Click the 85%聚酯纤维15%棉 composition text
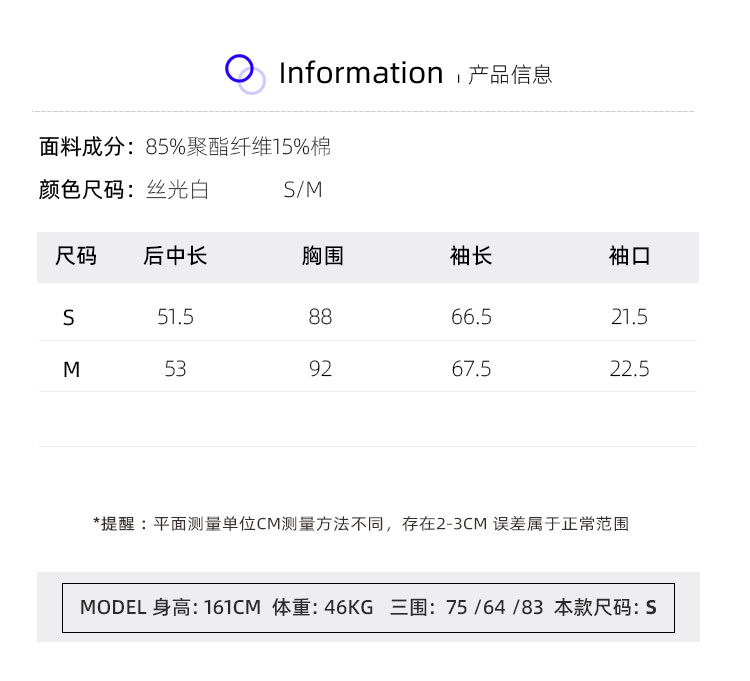This screenshot has height=681, width=750. pos(238,146)
